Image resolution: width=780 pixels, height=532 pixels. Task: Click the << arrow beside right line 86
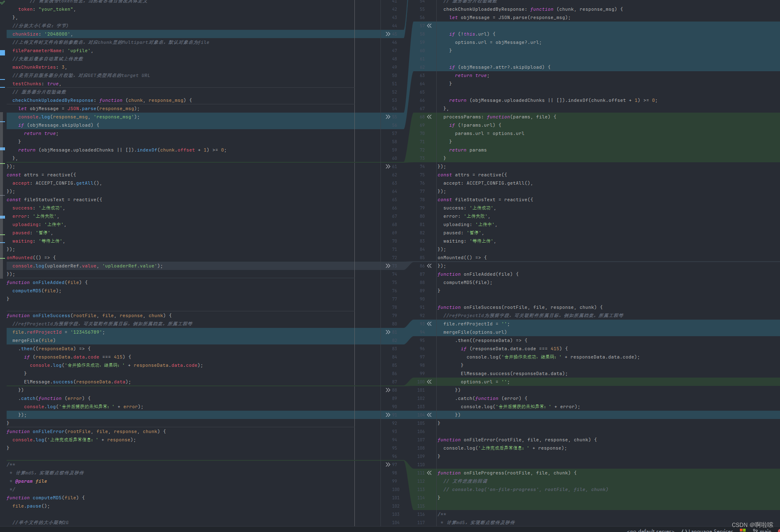coord(429,266)
